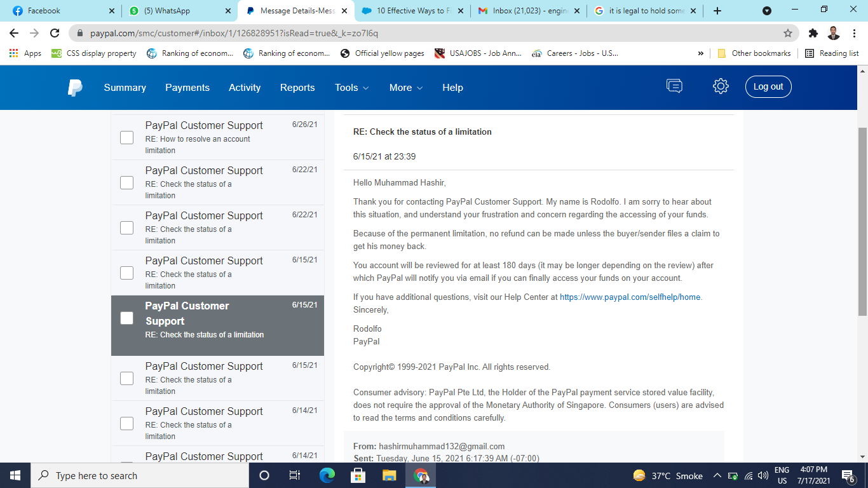Go back using the browser back arrow
This screenshot has width=868, height=488.
(x=14, y=33)
